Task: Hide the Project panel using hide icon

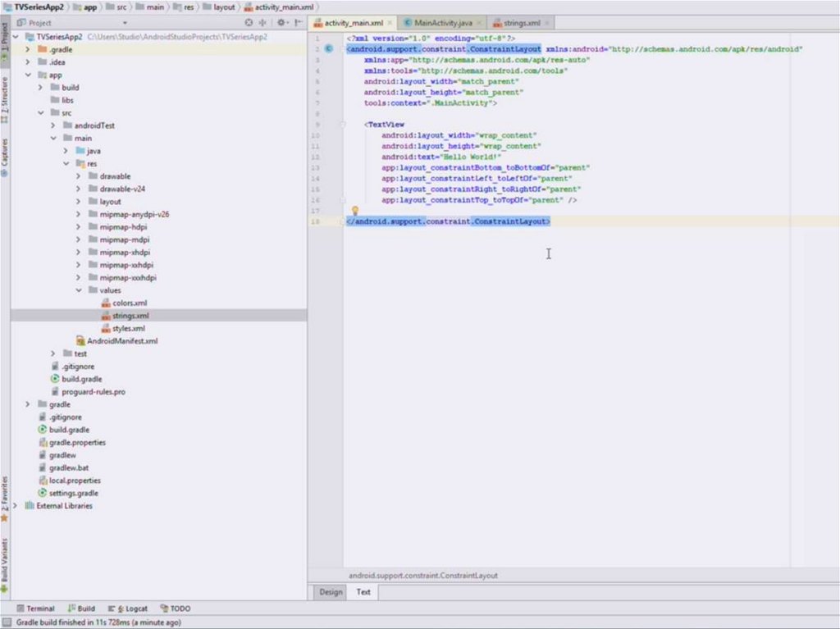Action: click(299, 23)
